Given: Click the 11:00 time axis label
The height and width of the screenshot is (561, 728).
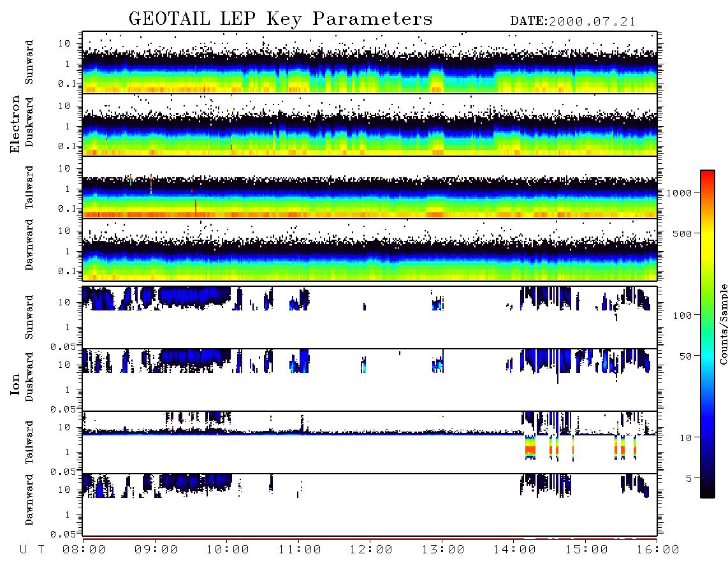Looking at the screenshot, I should click(x=300, y=550).
